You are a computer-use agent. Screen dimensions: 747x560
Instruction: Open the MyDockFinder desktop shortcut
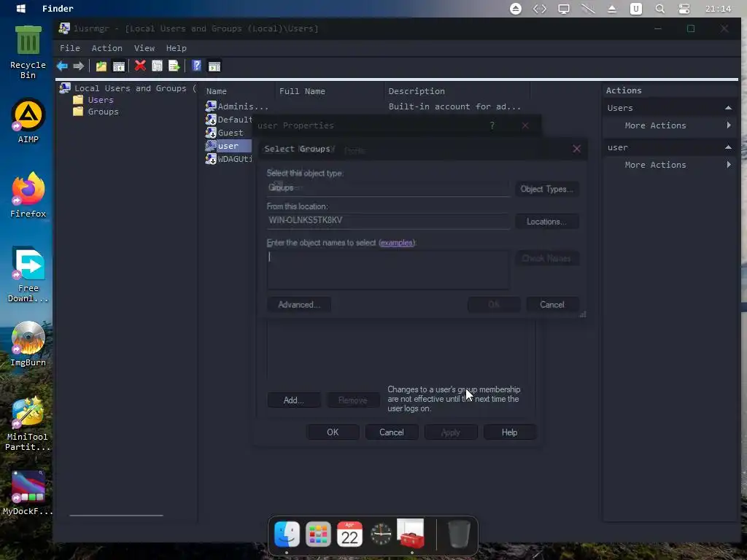pyautogui.click(x=28, y=493)
